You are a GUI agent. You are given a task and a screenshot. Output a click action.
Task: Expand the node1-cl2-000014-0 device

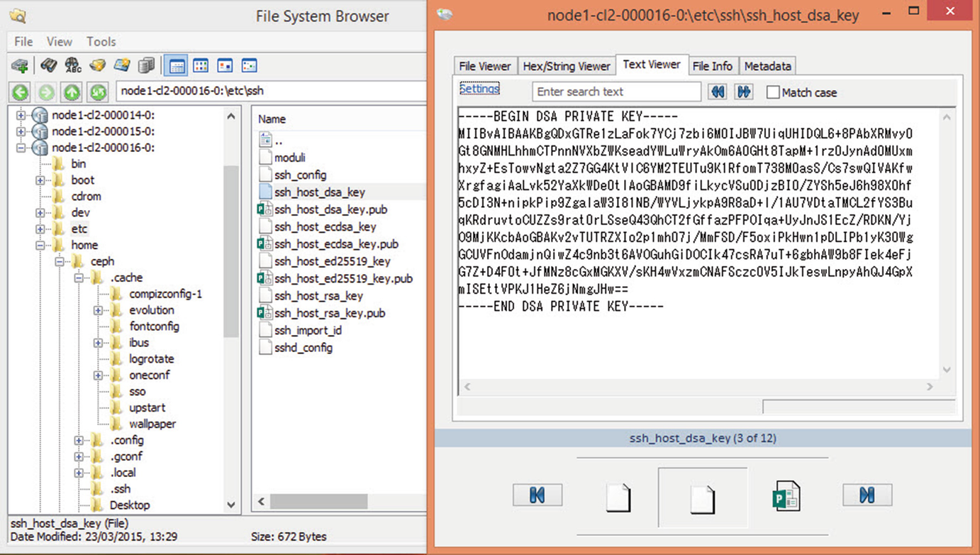point(21,115)
